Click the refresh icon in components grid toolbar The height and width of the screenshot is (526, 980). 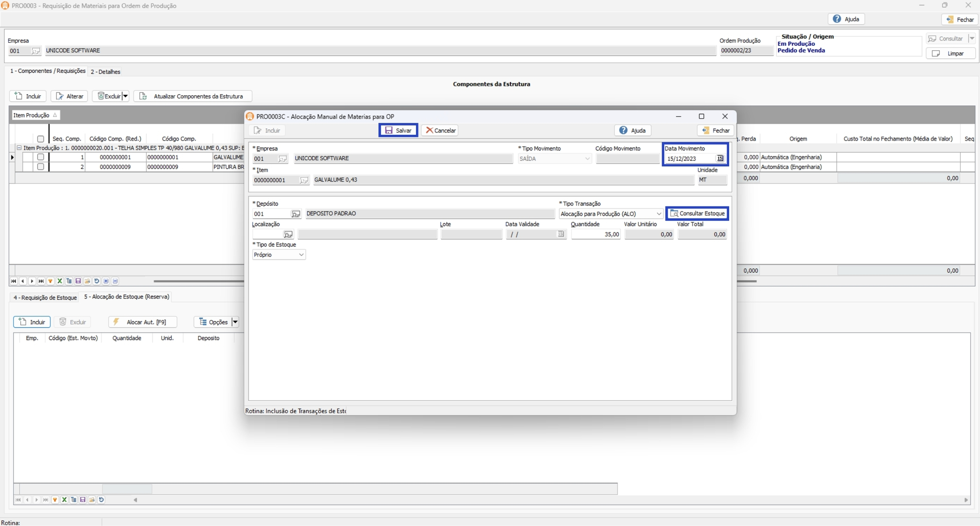pos(97,281)
